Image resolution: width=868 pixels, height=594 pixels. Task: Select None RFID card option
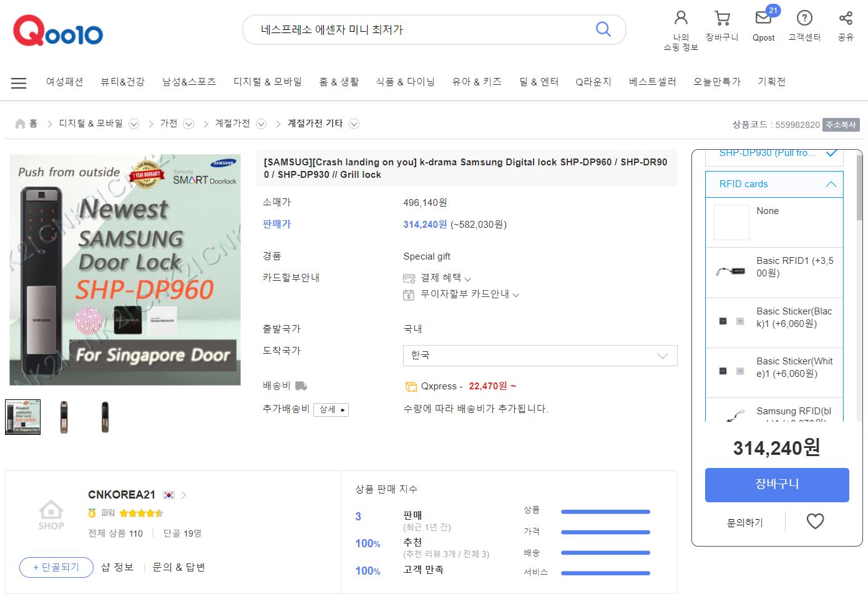point(774,223)
